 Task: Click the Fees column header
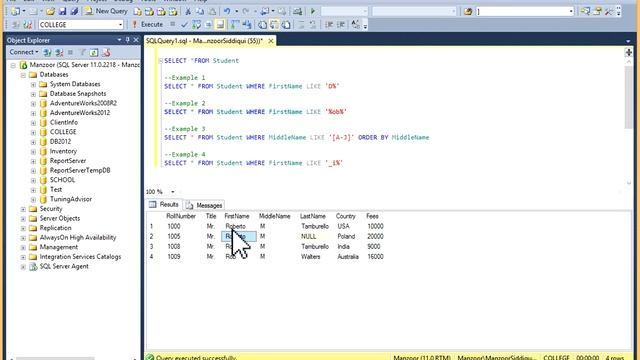coord(372,216)
